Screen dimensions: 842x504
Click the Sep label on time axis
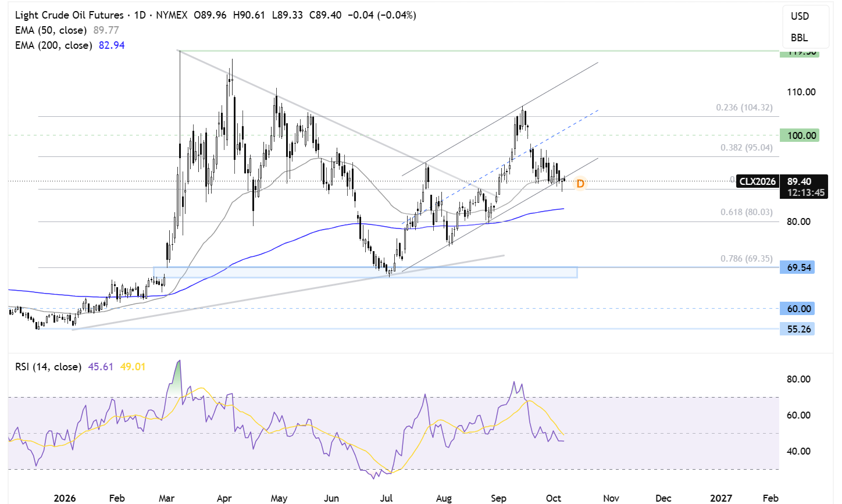[x=498, y=498]
